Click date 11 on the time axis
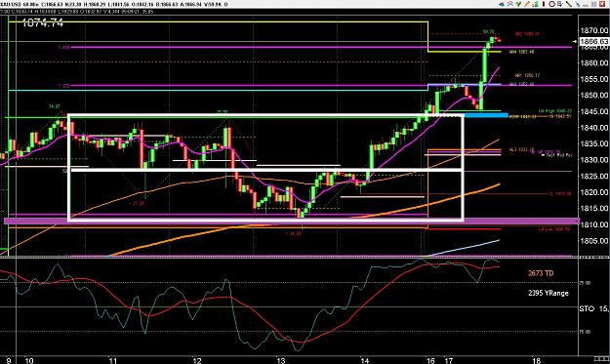 point(113,360)
